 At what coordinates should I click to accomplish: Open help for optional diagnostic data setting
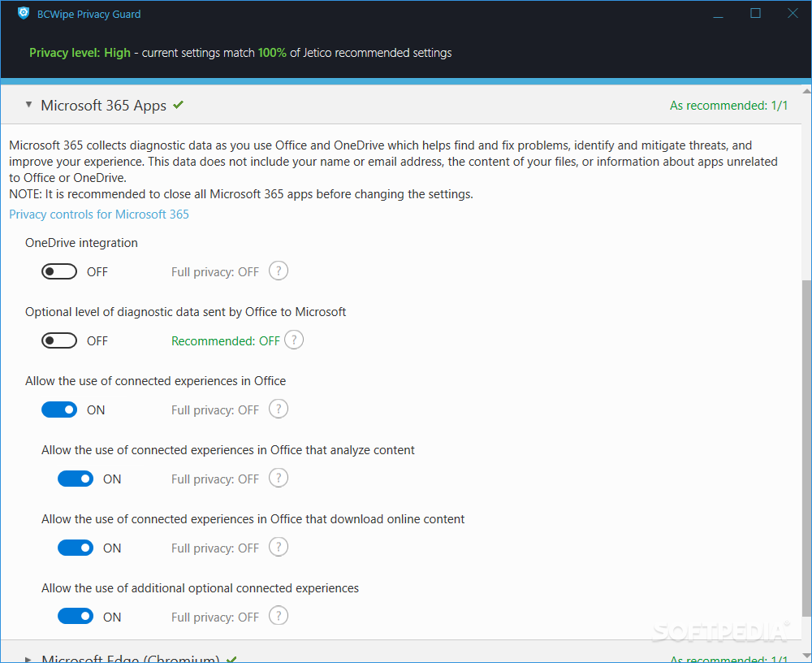(x=294, y=340)
